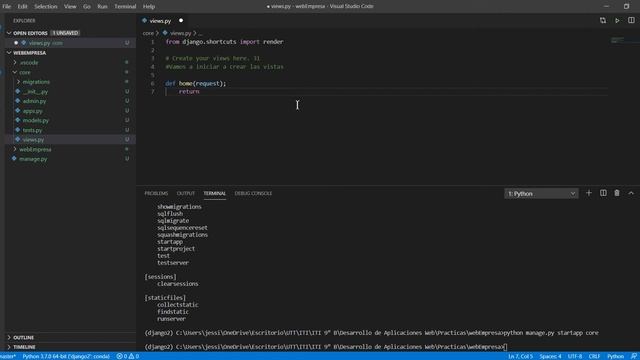
Task: Open the Terminal menu
Action: (x=125, y=7)
